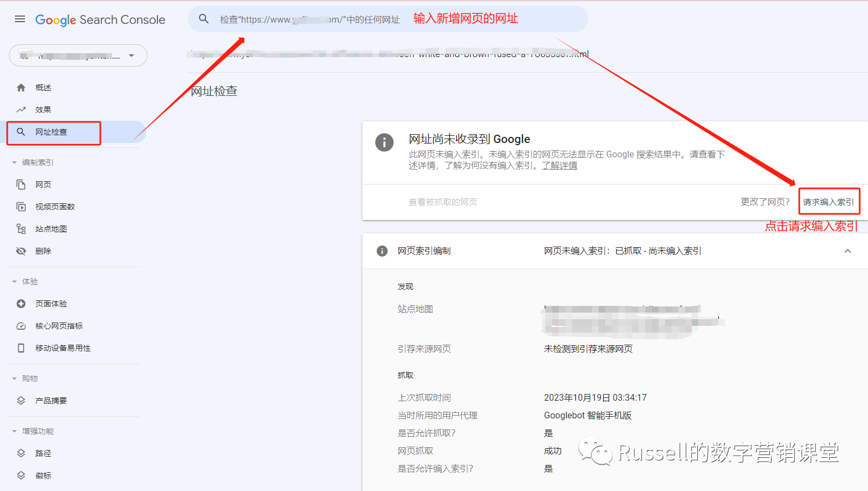
Task: Open 移动设备易用性 mobile usability report
Action: (21, 347)
